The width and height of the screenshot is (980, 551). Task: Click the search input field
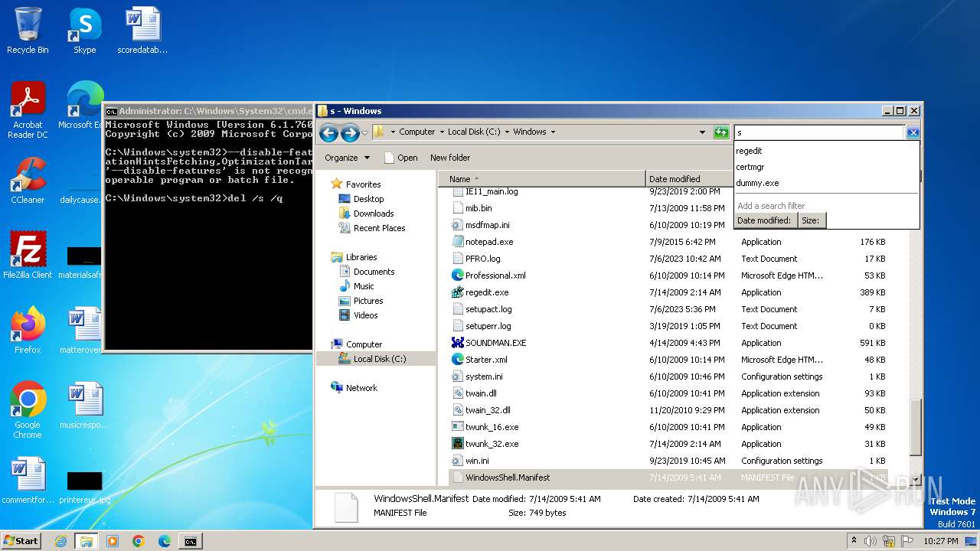819,132
